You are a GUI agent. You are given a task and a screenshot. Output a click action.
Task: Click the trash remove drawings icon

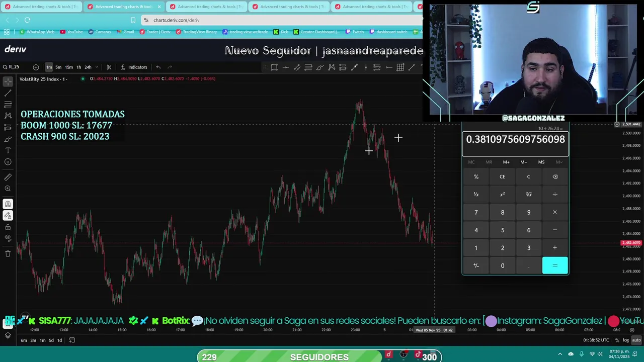tap(8, 254)
